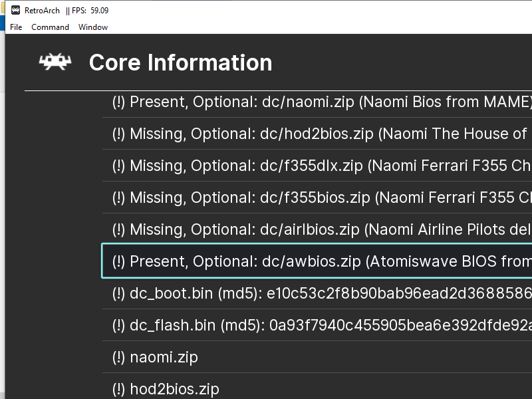Click the RetroArch title bar app icon
The height and width of the screenshot is (399, 532).
[15, 10]
